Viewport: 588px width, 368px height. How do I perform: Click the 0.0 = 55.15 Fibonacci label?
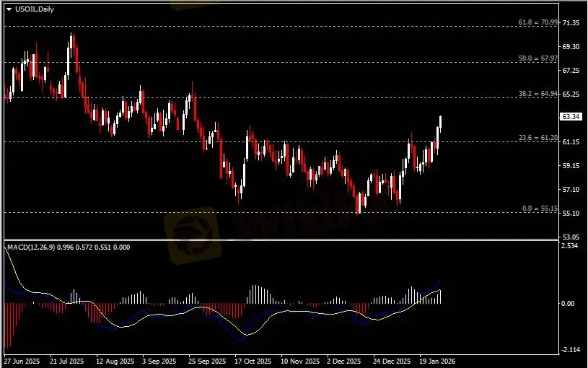540,209
